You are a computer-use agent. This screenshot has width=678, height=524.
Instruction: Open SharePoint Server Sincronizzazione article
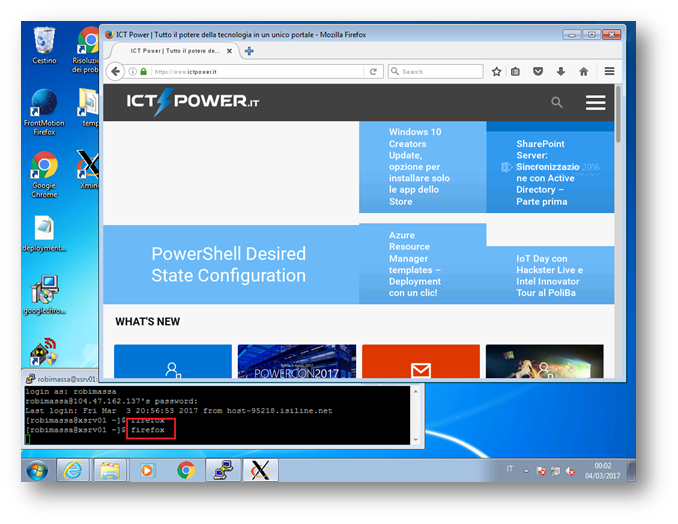click(550, 173)
